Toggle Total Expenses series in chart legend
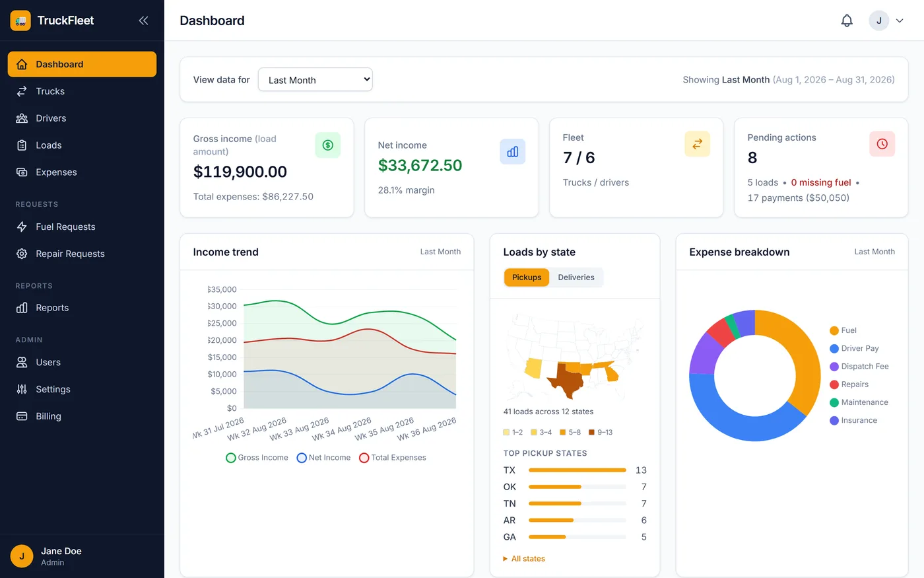Viewport: 924px width, 578px height. click(x=393, y=458)
